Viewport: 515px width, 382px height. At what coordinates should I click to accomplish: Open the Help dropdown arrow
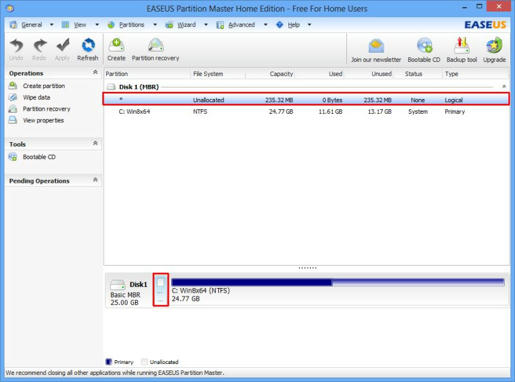(x=310, y=25)
